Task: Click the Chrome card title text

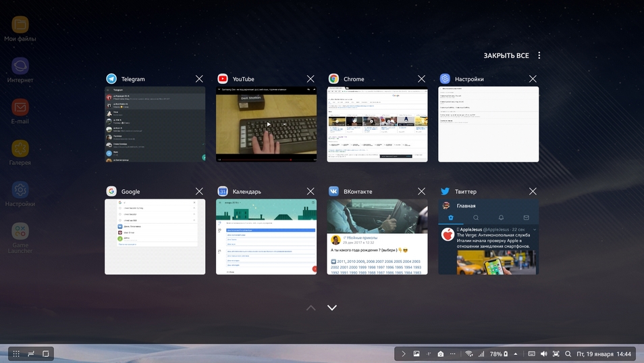Action: (354, 79)
